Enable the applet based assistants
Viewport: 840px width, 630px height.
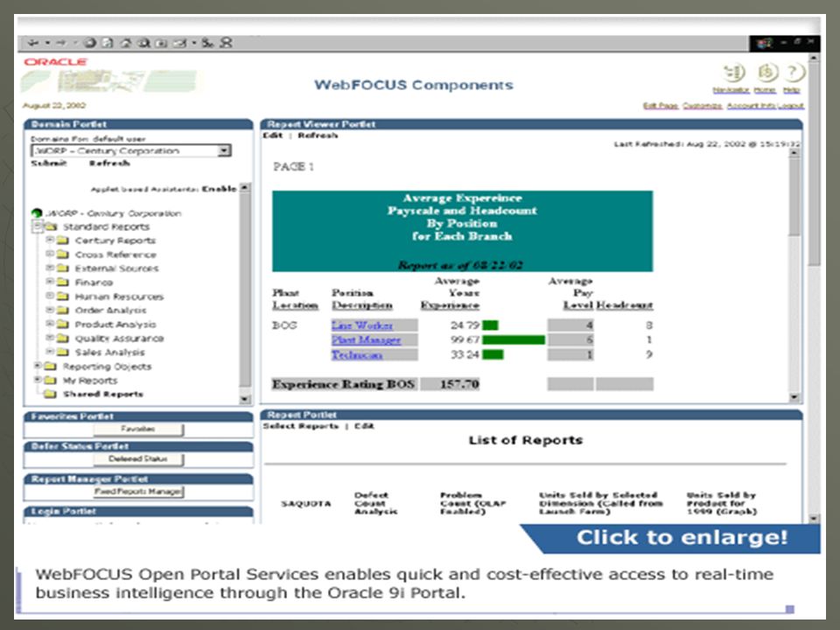[x=219, y=189]
